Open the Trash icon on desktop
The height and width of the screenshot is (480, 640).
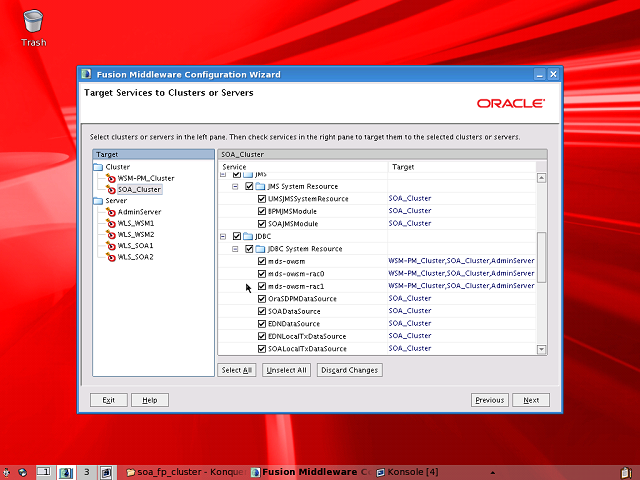click(x=33, y=22)
